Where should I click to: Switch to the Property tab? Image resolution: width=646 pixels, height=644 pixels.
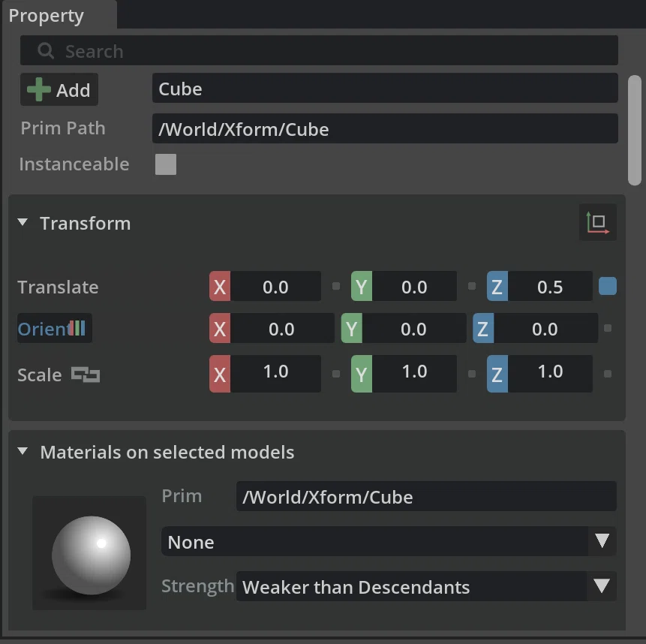(47, 16)
